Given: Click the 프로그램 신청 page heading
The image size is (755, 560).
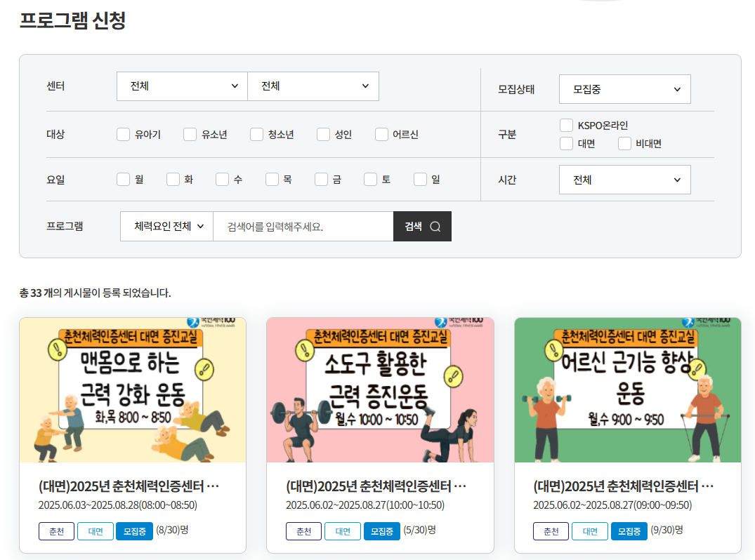Looking at the screenshot, I should 73,20.
